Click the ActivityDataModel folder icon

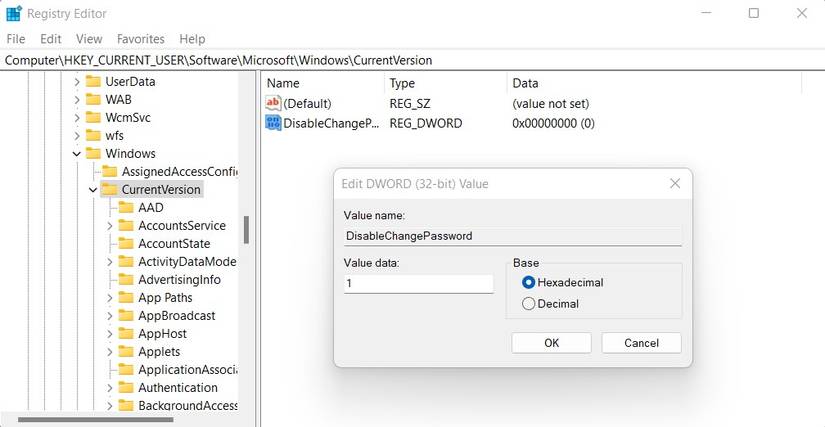tap(126, 261)
